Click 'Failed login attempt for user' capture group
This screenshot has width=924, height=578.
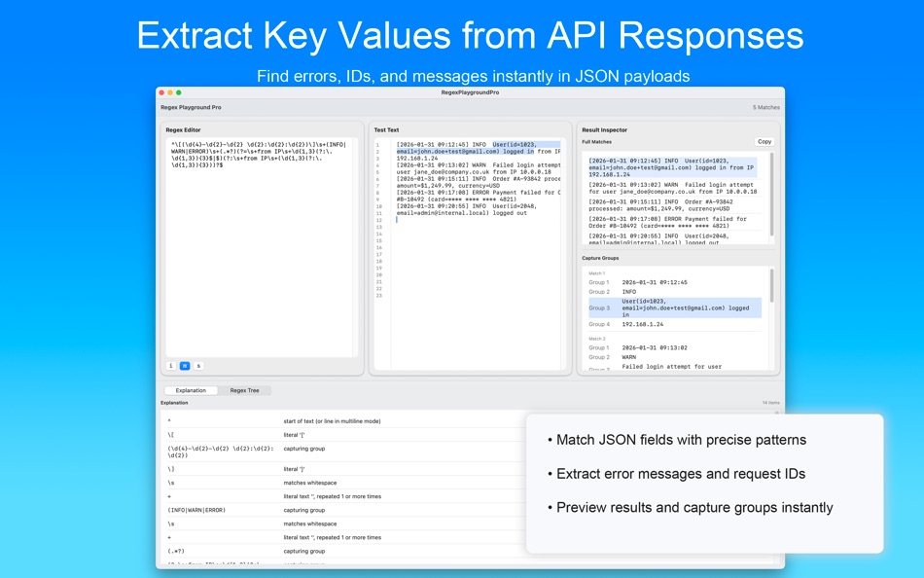[671, 367]
